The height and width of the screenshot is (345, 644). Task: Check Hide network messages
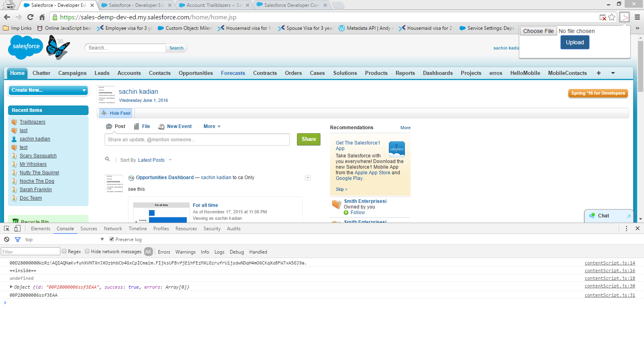pyautogui.click(x=87, y=251)
